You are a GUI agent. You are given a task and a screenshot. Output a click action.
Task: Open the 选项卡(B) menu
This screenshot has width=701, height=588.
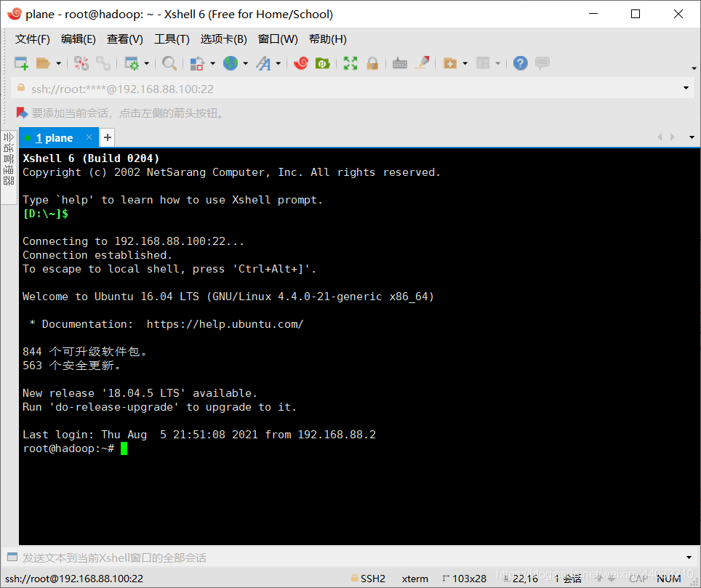(x=223, y=39)
